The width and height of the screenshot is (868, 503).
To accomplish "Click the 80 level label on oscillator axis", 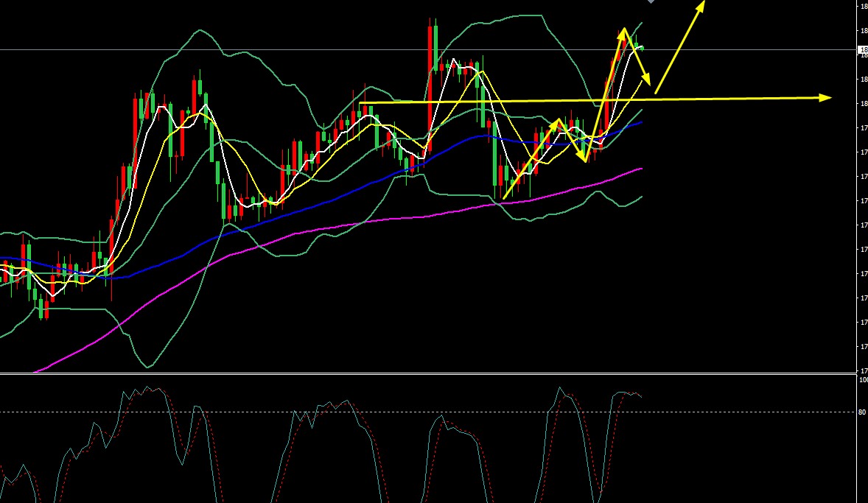I will (861, 412).
